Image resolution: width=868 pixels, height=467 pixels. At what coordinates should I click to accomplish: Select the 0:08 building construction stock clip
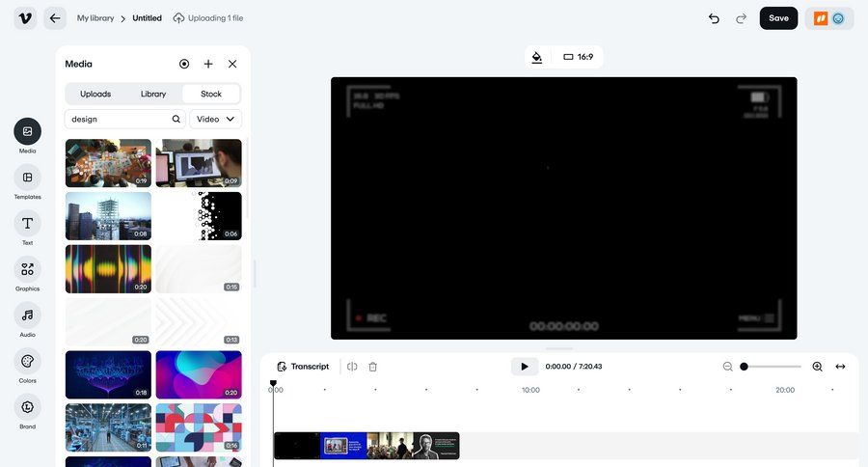[x=108, y=216]
